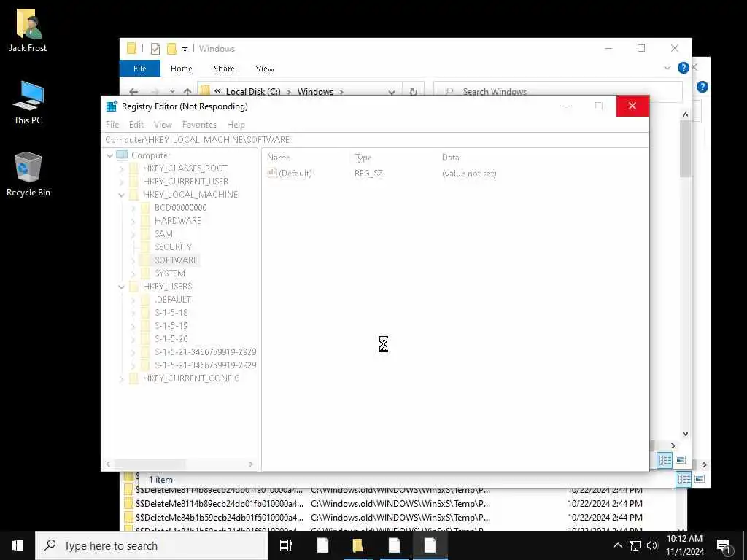Click the refresh button in Explorer address bar
Screen dimensions: 747x560
point(414,91)
